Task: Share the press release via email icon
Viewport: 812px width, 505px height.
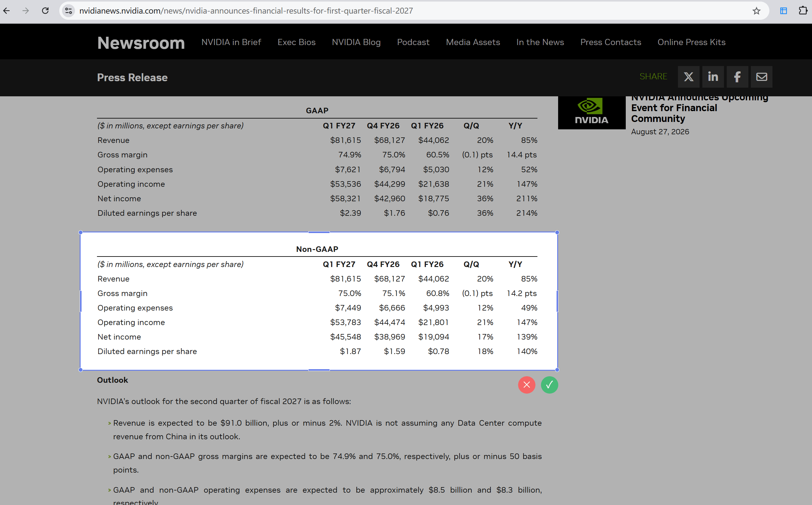Action: tap(762, 77)
